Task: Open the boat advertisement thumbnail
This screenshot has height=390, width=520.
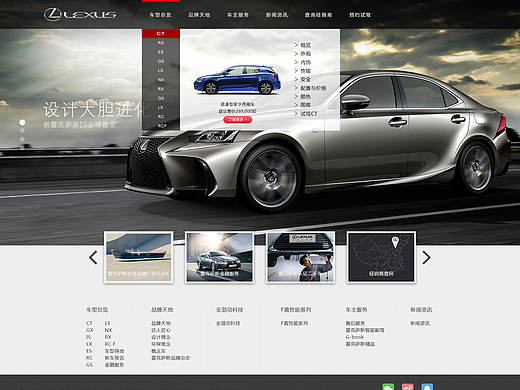Action: pyautogui.click(x=139, y=257)
